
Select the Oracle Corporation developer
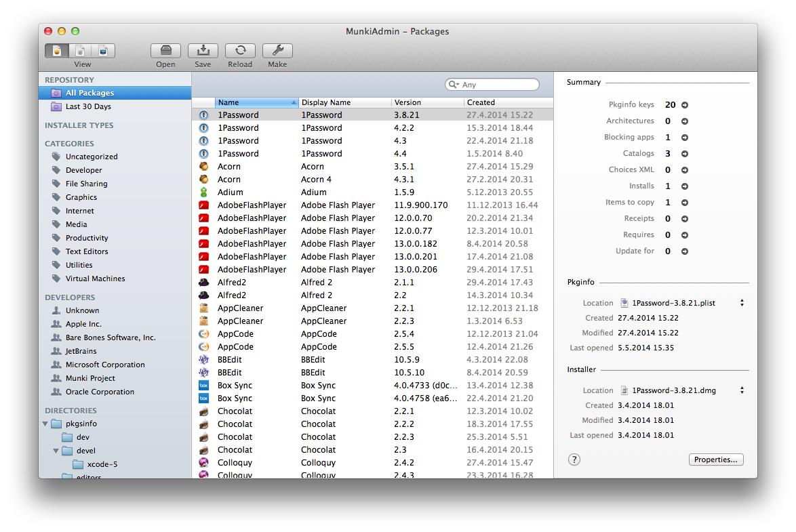[115, 392]
